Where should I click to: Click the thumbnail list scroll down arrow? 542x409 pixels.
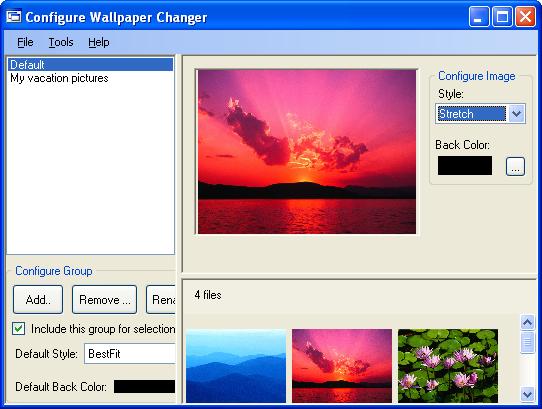tap(527, 394)
